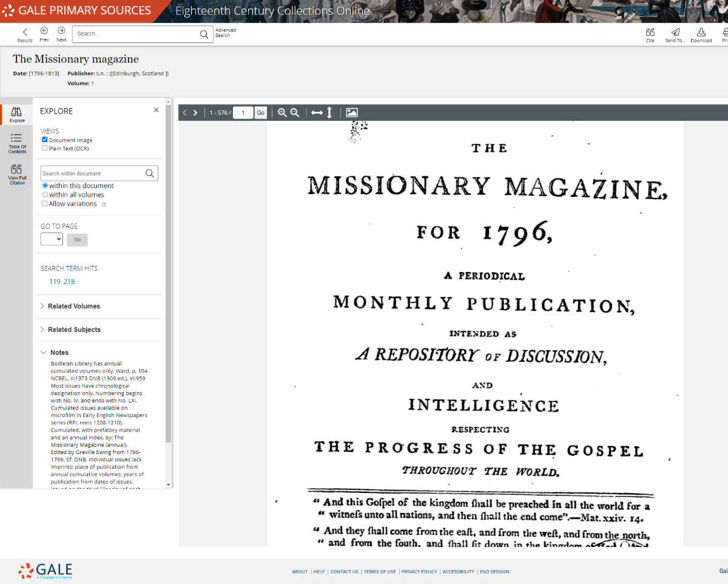The height and width of the screenshot is (584, 728).
Task: Open TERMS OF USE footer link
Action: pos(380,572)
